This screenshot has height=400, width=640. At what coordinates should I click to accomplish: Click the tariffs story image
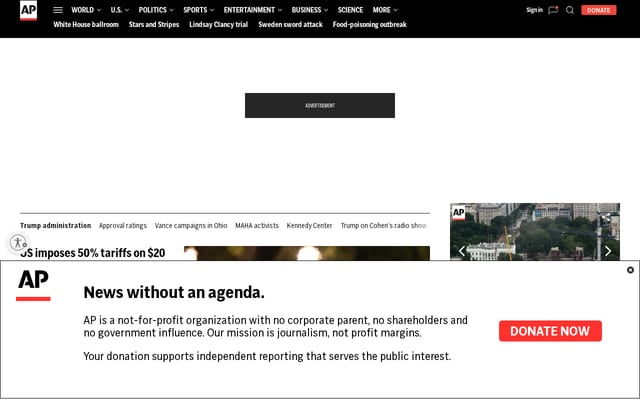point(307,253)
